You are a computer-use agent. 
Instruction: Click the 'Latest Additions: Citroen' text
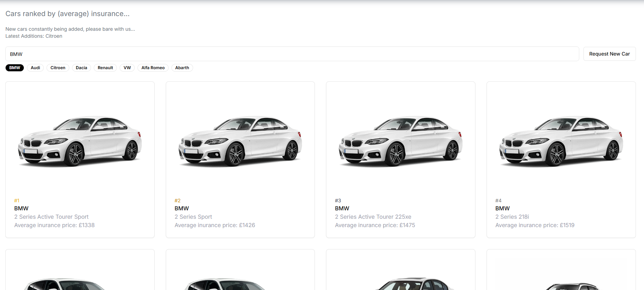click(34, 36)
